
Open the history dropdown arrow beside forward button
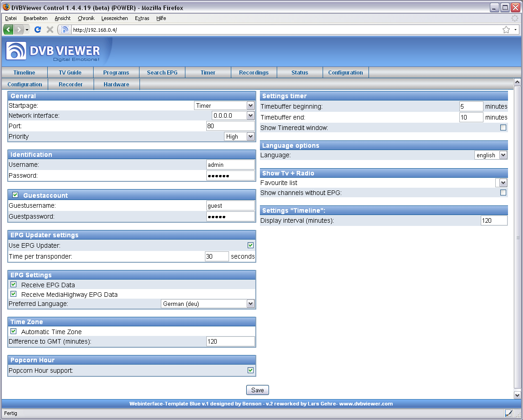click(27, 30)
